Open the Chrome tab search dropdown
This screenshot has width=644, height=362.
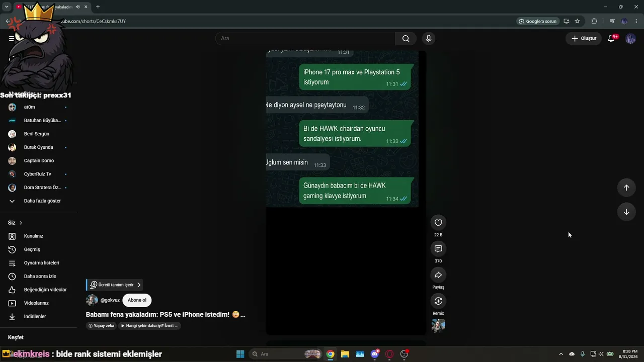pyautogui.click(x=6, y=7)
